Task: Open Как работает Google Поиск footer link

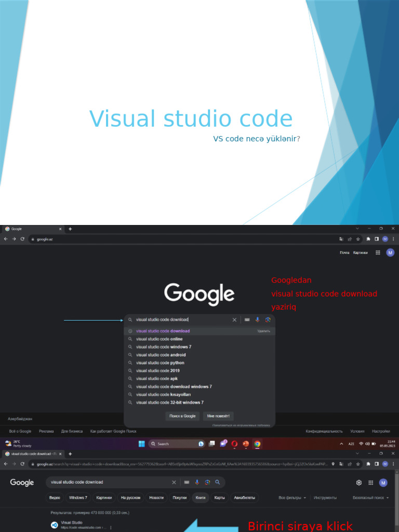Action: click(x=113, y=431)
